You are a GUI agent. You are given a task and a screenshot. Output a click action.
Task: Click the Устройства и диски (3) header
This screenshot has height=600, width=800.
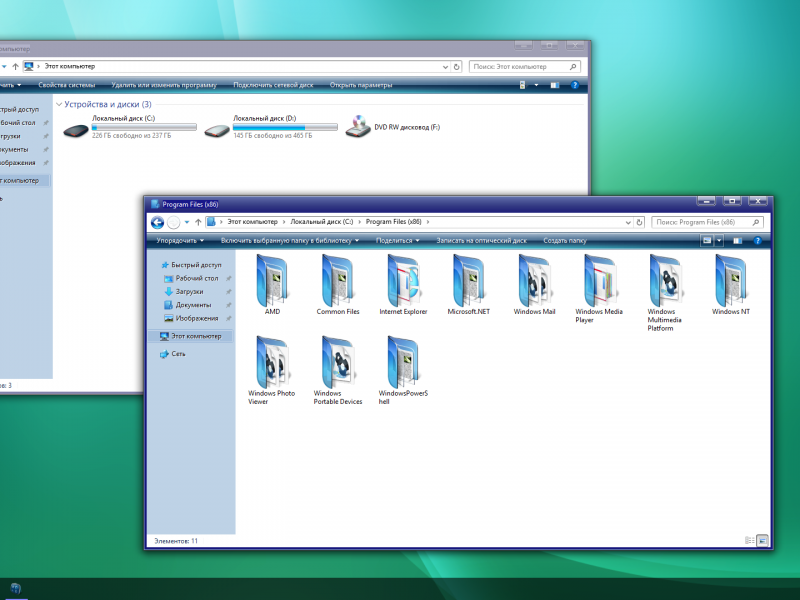pyautogui.click(x=108, y=105)
